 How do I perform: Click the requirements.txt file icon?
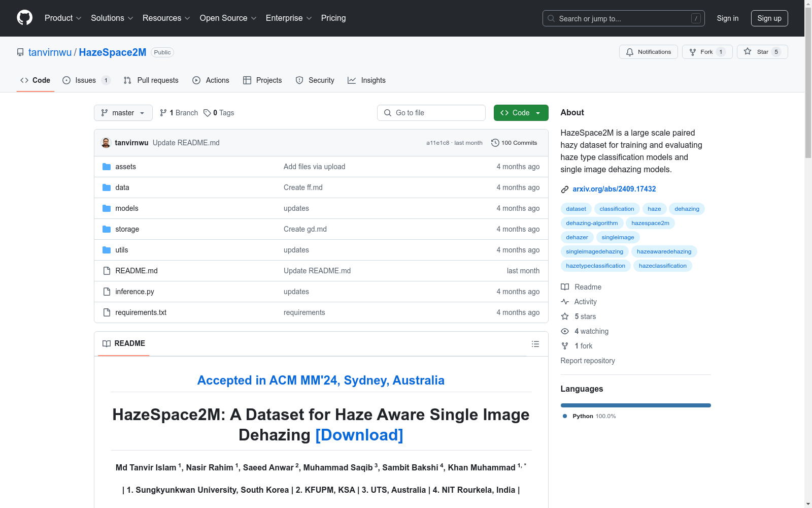tap(107, 312)
